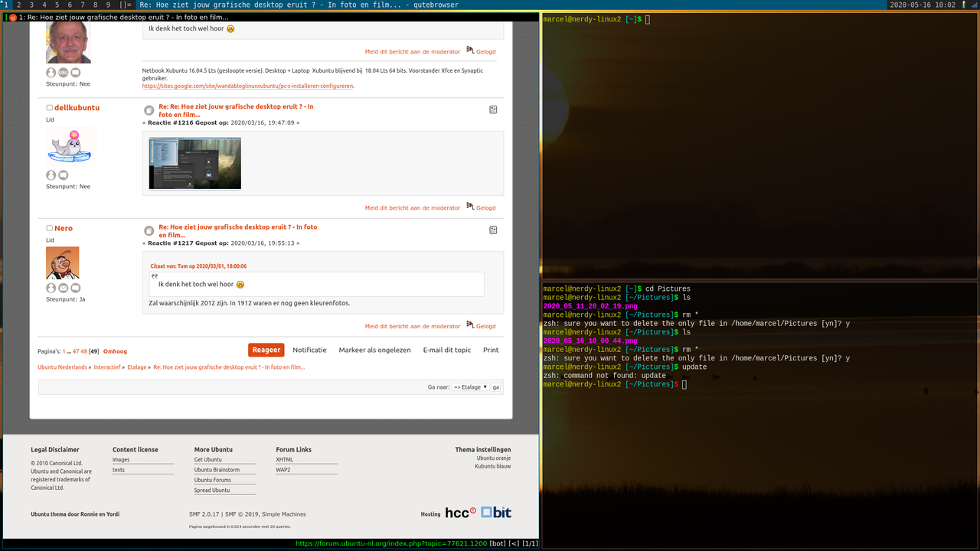This screenshot has height=551, width=980.
Task: Open 'Ubuntu Nederlands' breadcrumb
Action: pos(62,367)
